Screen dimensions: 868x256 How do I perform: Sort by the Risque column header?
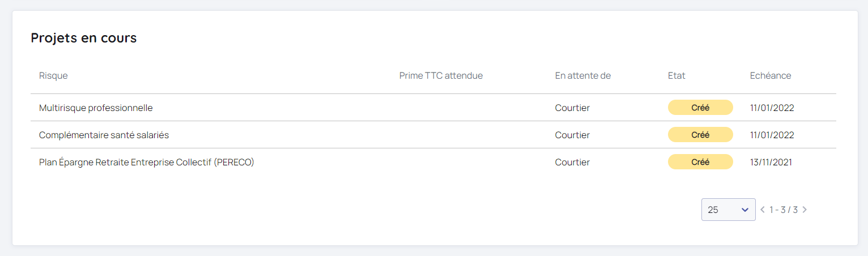[53, 76]
